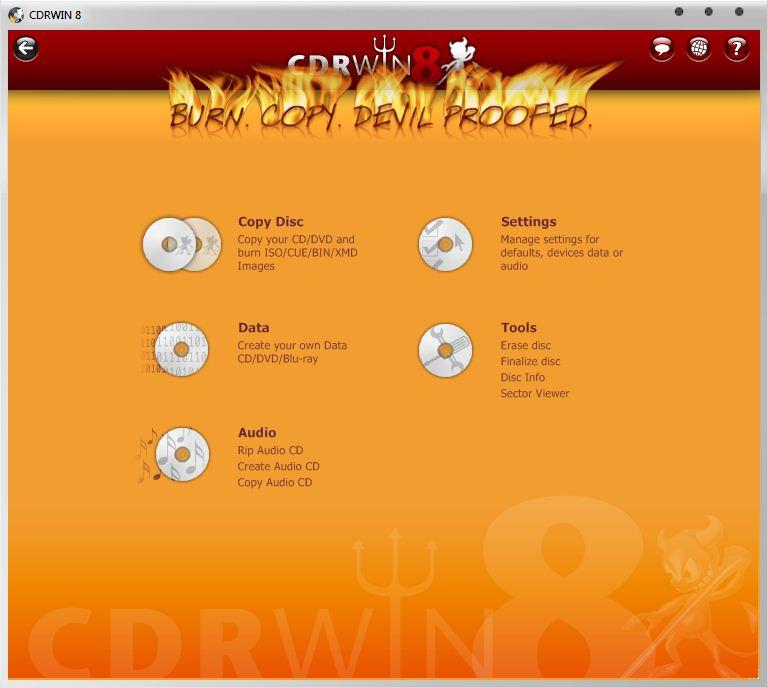Click the Data disc icon with binary digits

175,349
